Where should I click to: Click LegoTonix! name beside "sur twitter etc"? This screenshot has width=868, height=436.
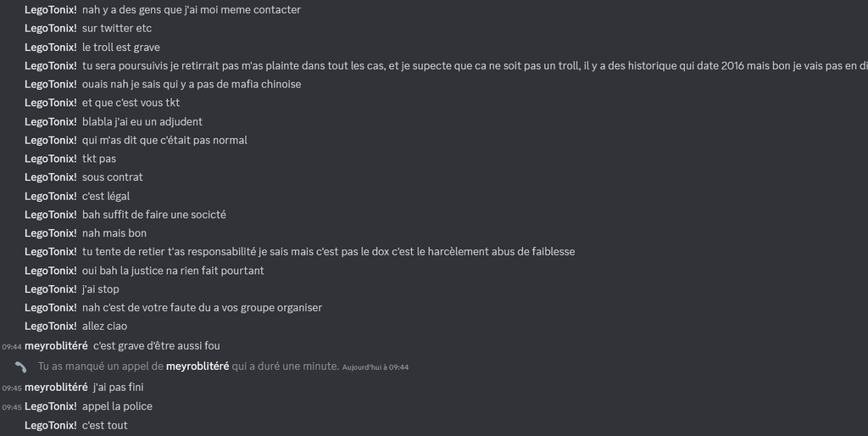click(50, 29)
